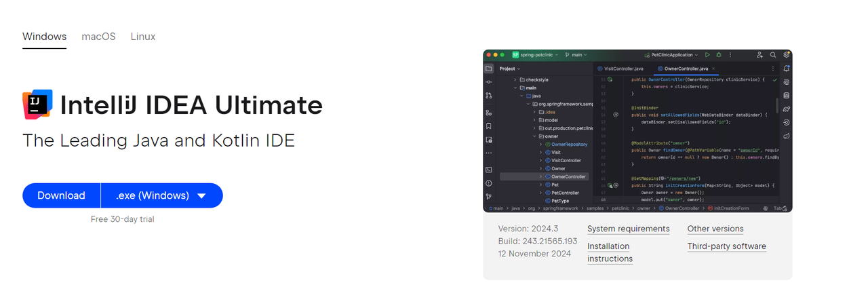Click the 'Build: 243.21565.193' text

click(x=538, y=241)
